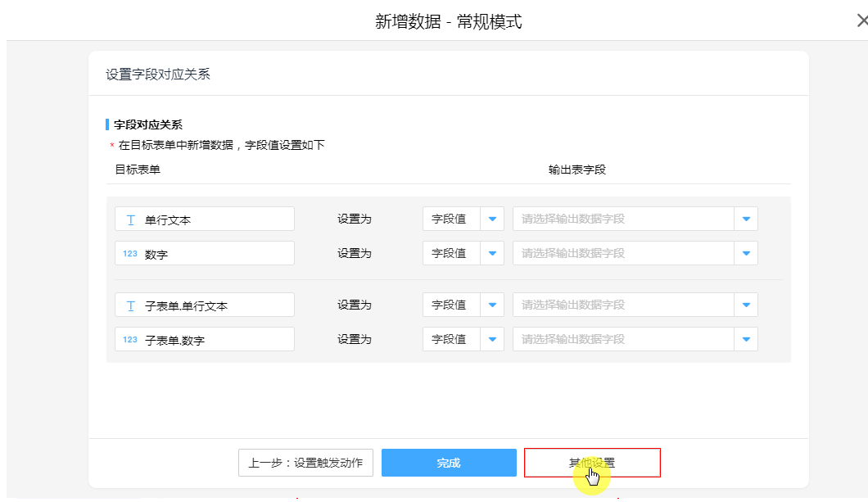Open the 字段值 dropdown for 子表单.单行文本 row
868x502 pixels.
(x=491, y=305)
